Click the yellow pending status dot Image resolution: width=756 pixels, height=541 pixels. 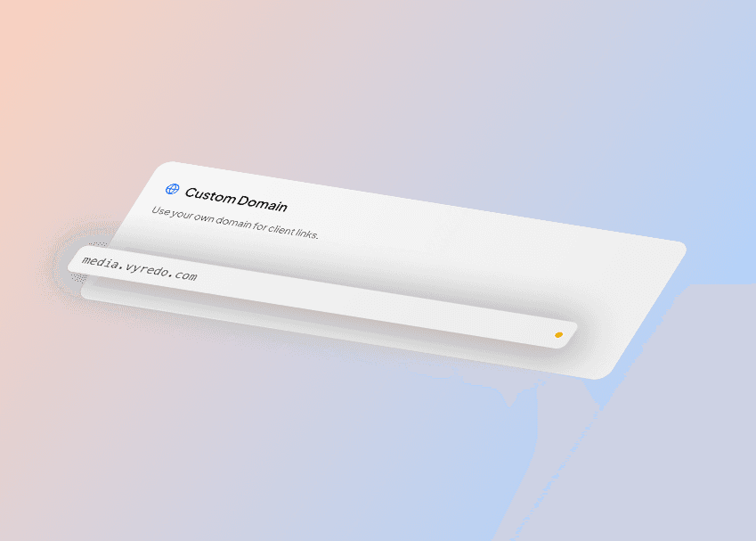[559, 334]
